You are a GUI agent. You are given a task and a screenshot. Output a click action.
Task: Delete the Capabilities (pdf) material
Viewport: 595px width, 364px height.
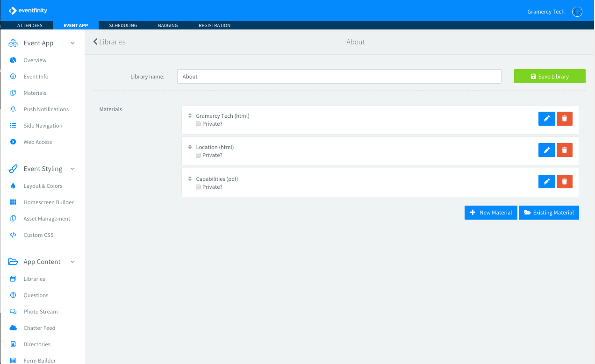tap(565, 181)
